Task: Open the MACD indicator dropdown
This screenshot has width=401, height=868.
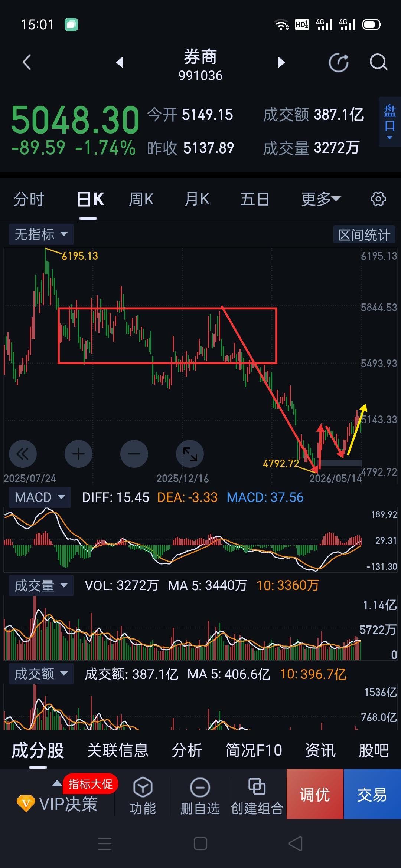Action: [40, 497]
